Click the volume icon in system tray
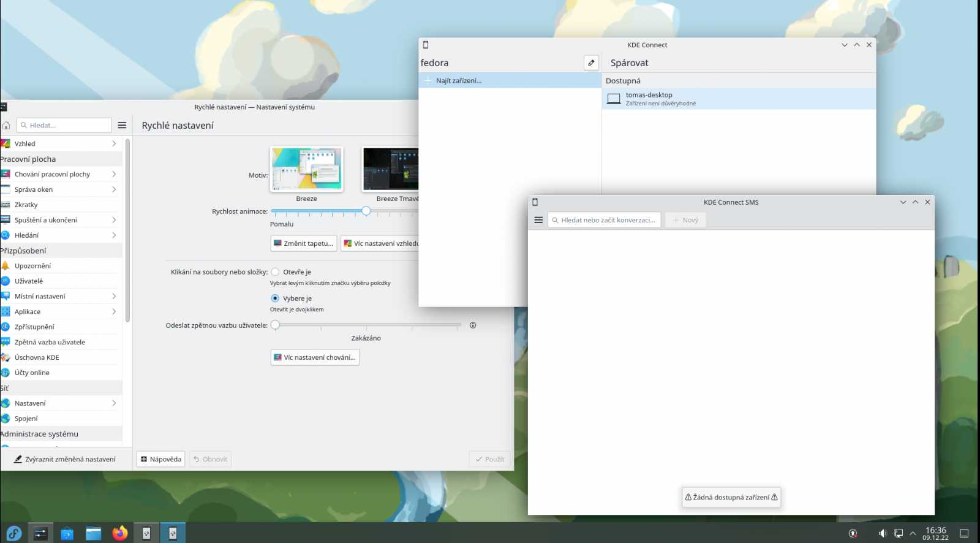 click(883, 533)
